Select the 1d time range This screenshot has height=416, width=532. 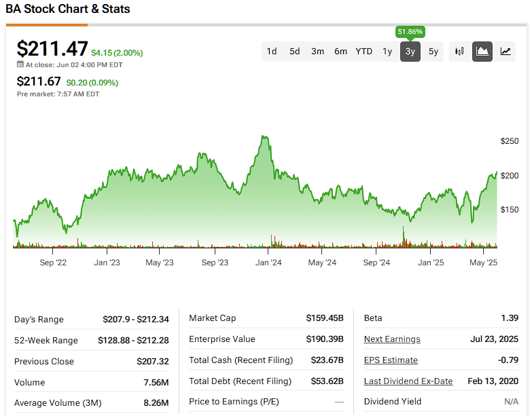271,52
